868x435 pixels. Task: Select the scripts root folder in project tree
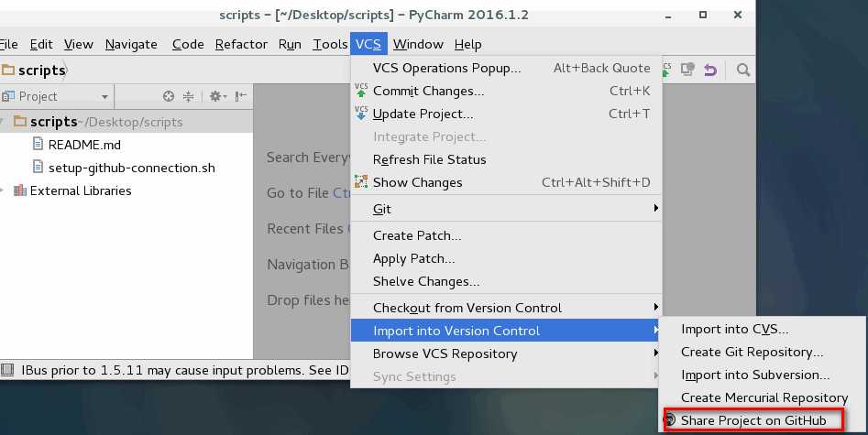tap(126, 122)
